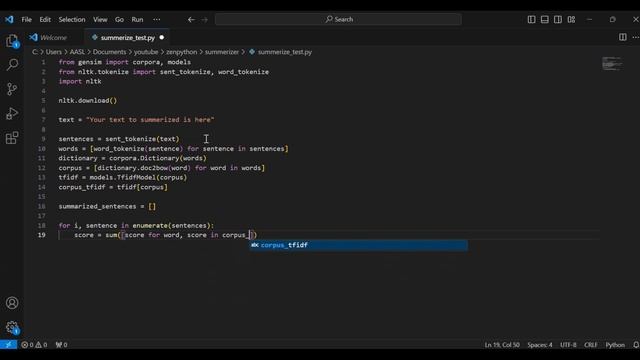Open the errors and warnings counter
640x360 pixels.
[34, 344]
